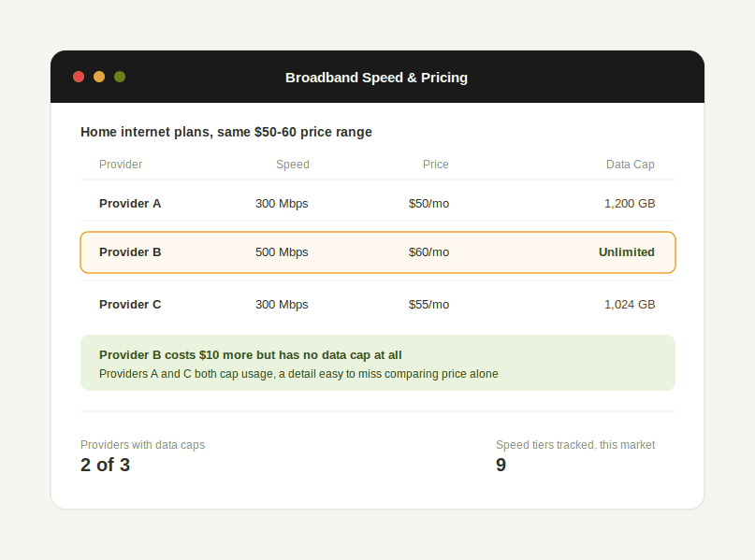Select the Provider B name cell
This screenshot has width=755, height=560.
click(130, 252)
